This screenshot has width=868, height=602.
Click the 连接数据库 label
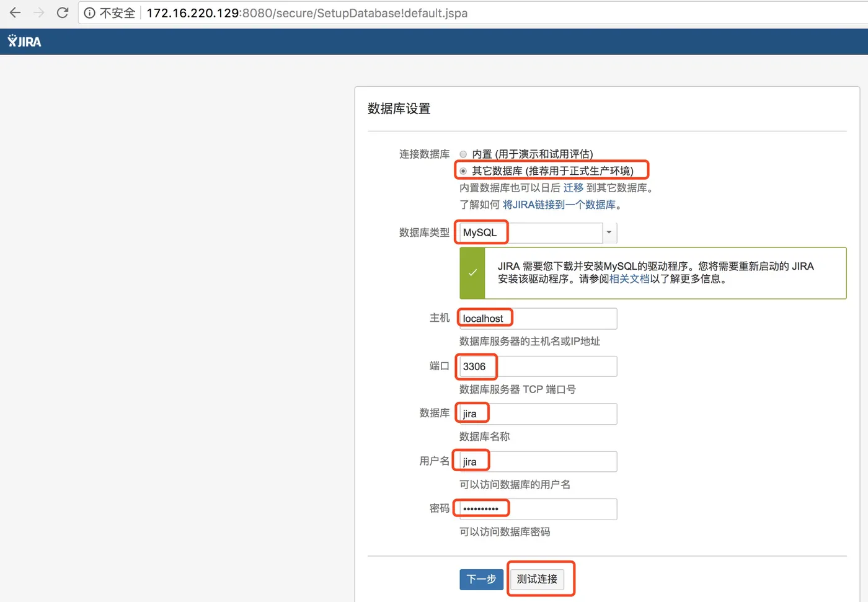tap(425, 154)
